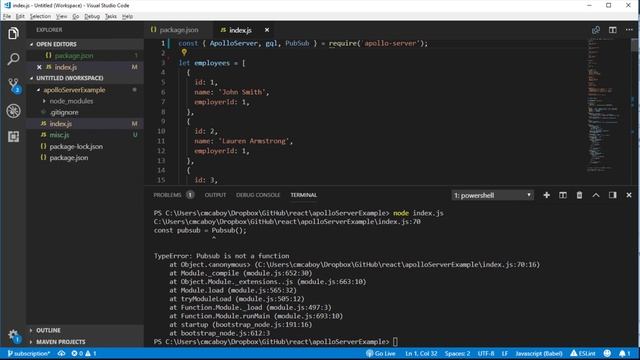Click the Open Changes icon in editor toolbar
Viewport: 640px width, 360px height.
596,30
